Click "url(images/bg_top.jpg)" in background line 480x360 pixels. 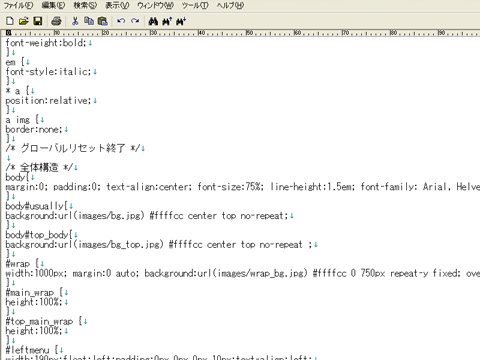pyautogui.click(x=111, y=245)
